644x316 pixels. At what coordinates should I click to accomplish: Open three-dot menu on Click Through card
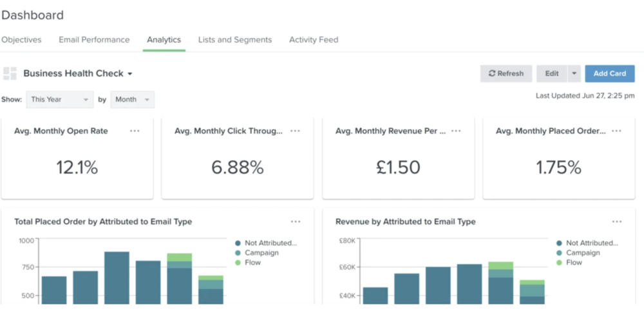click(295, 131)
